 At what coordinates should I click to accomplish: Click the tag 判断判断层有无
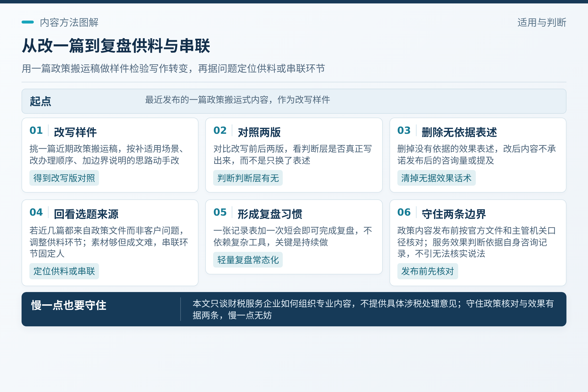tap(248, 178)
